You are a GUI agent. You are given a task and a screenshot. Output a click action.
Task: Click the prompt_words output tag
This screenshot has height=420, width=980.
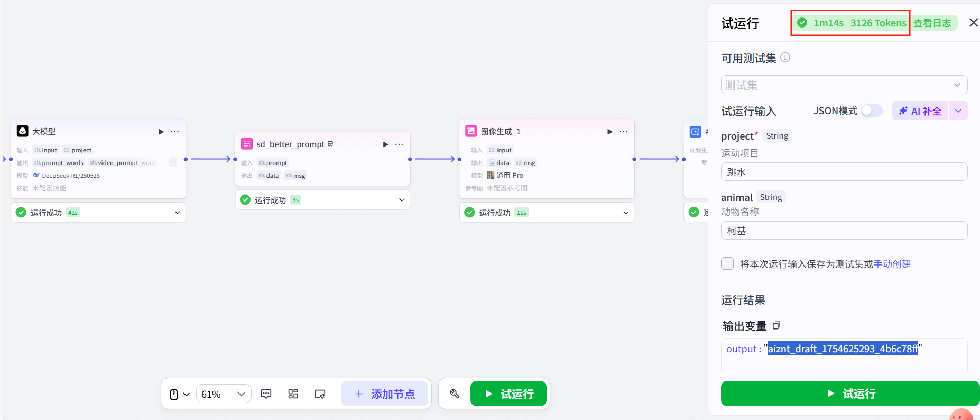(x=59, y=163)
